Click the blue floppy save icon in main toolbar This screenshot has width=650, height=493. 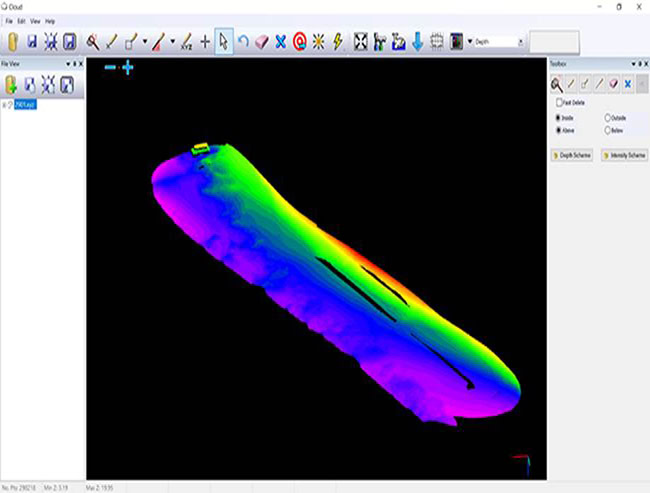tap(32, 42)
